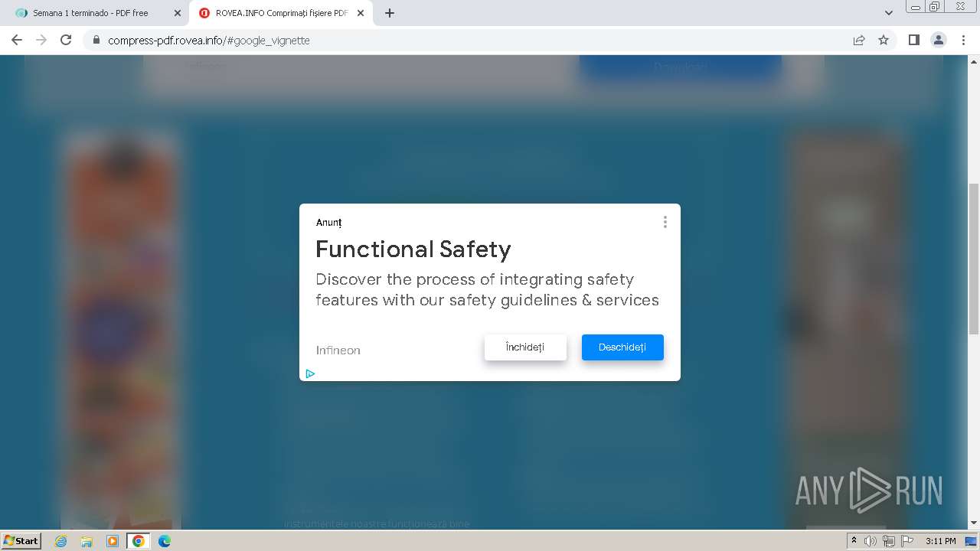Screen dimensions: 980x551
Task: Go back to previous page
Action: [x=17, y=40]
